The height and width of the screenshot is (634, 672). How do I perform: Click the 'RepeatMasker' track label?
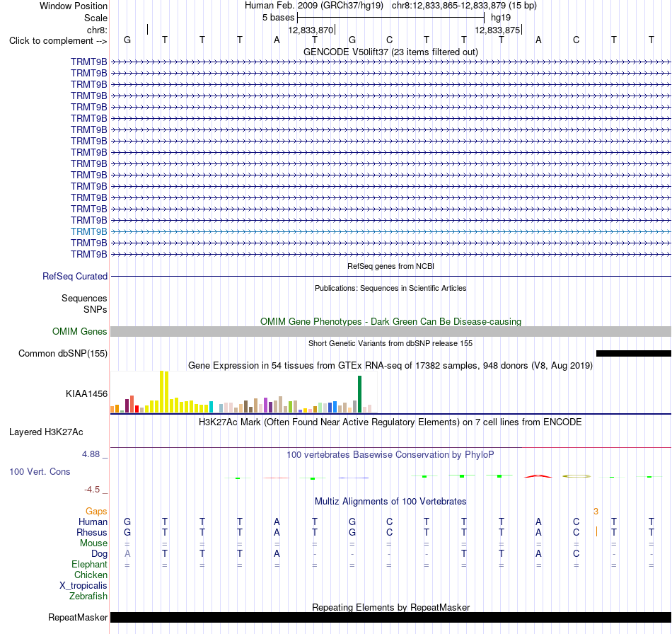click(x=78, y=617)
